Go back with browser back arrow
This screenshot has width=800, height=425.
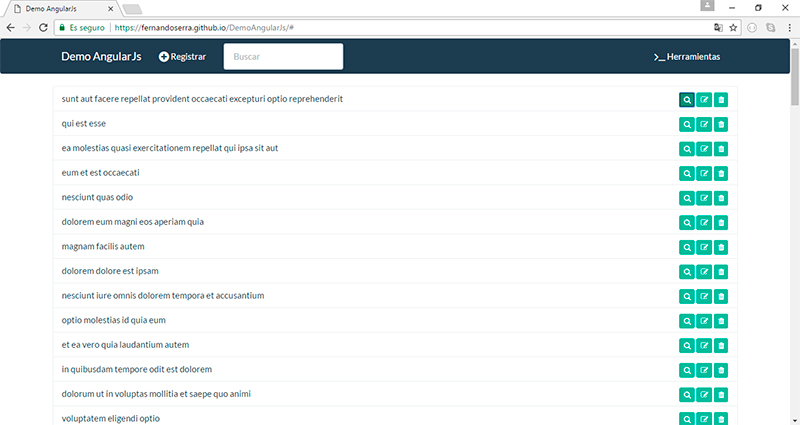10,28
